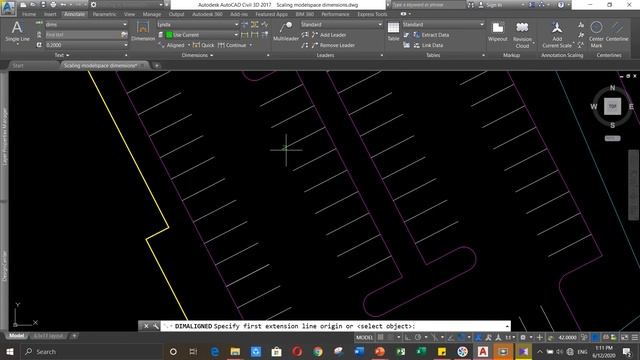Switch to the Model layout tab

(x=17, y=336)
